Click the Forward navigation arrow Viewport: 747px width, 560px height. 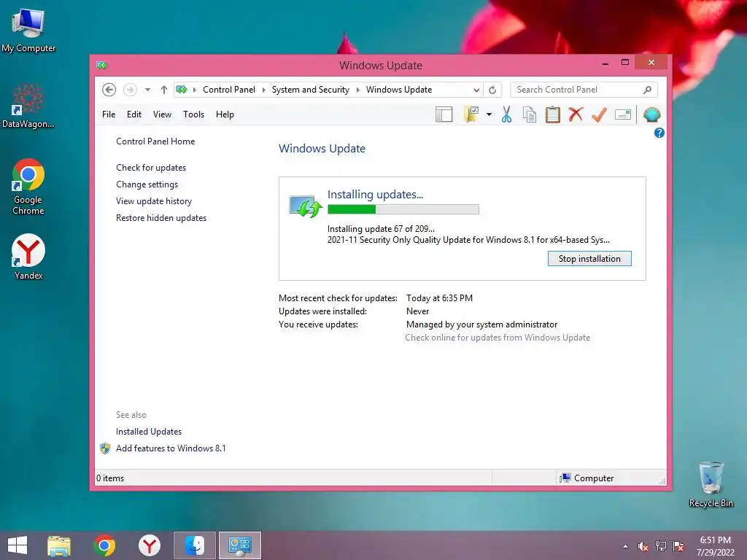[130, 90]
